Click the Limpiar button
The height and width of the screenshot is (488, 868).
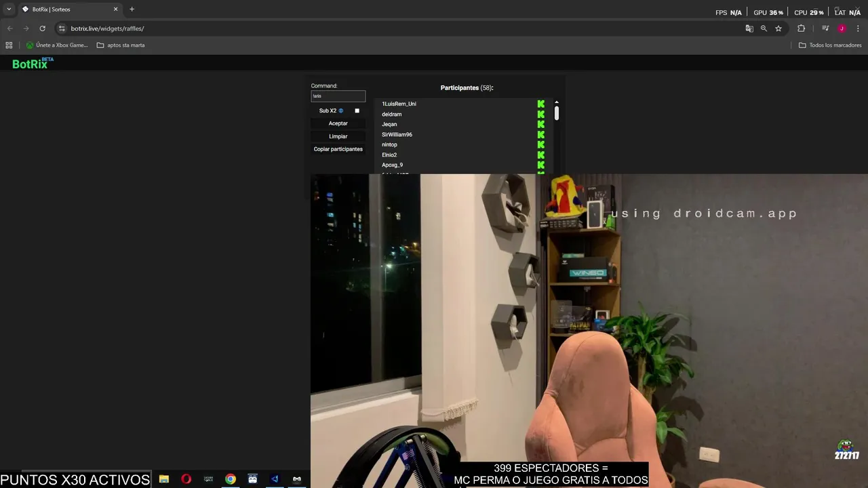pos(338,136)
